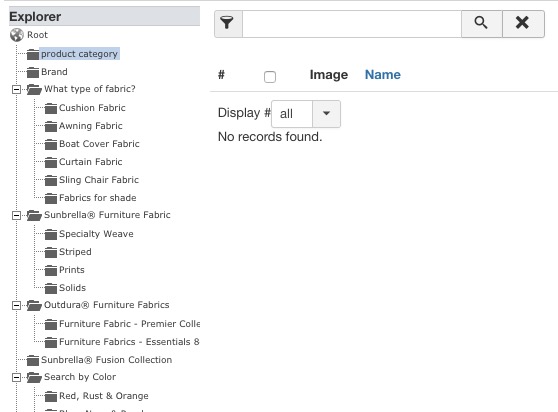This screenshot has width=558, height=412.
Task: Collapse the Sunbrella Furniture Fabric node
Action: point(16,215)
